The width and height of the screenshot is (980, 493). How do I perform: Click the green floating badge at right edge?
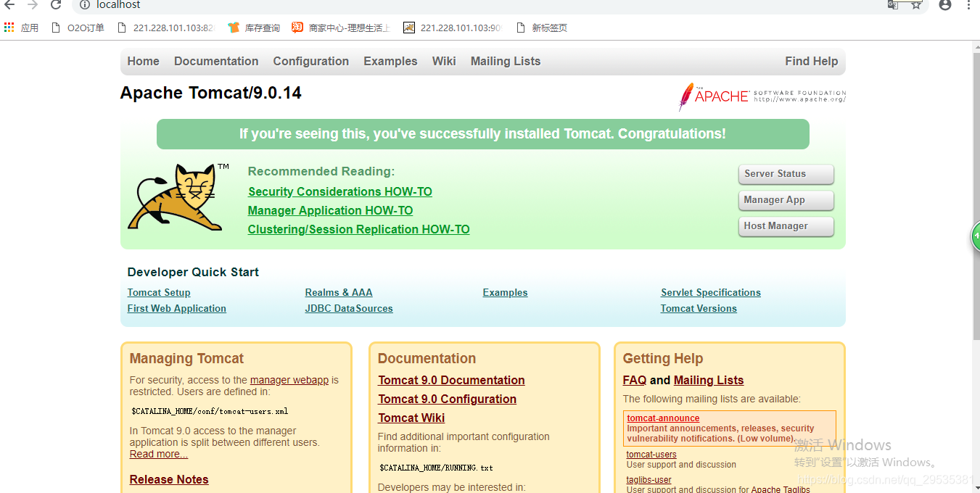[975, 236]
